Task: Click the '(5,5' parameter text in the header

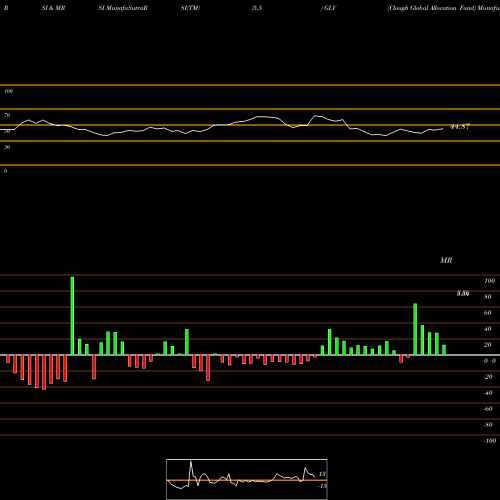Action: pyautogui.click(x=257, y=8)
